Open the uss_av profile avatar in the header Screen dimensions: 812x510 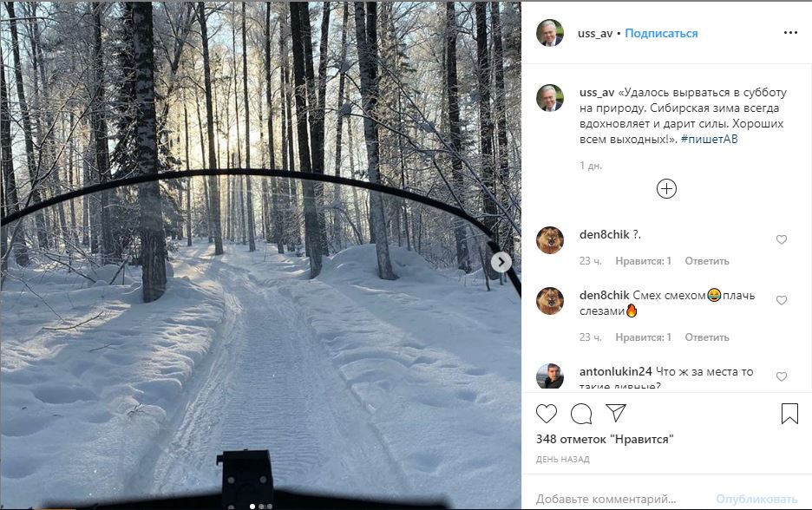[550, 33]
